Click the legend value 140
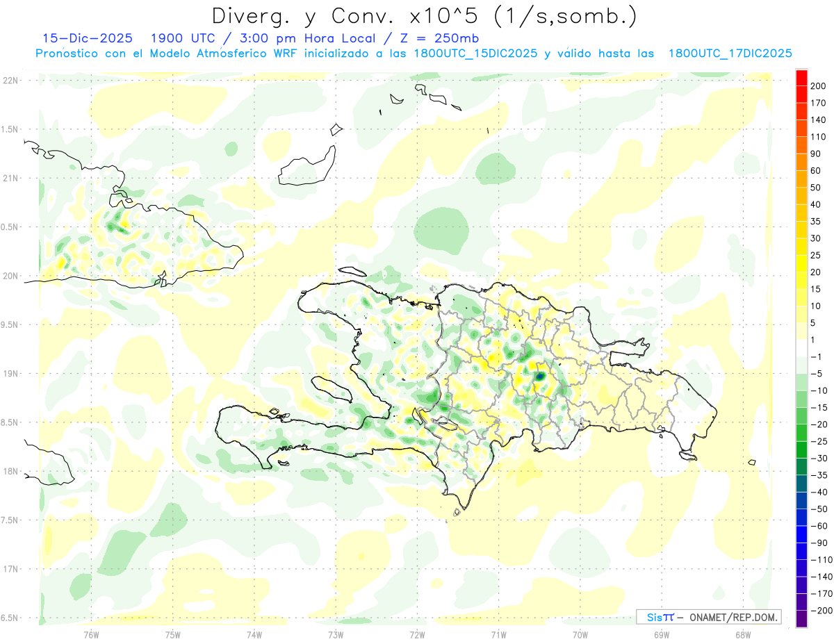Image resolution: width=834 pixels, height=644 pixels. click(x=819, y=120)
